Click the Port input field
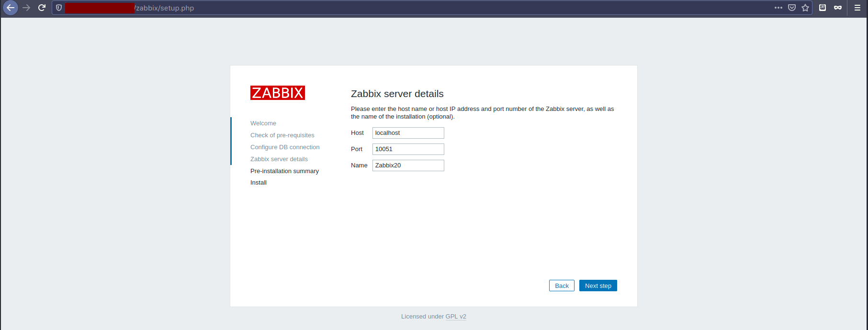 point(408,149)
